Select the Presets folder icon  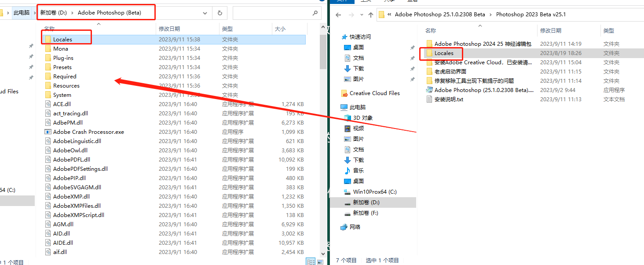coord(48,67)
